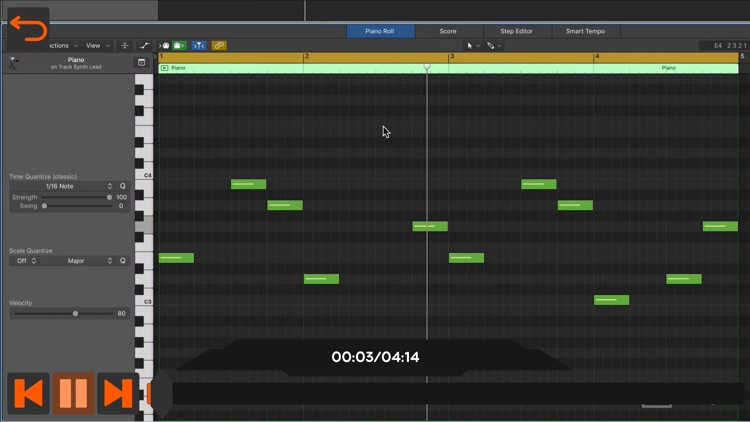
Task: Skip to the previous video
Action: (x=28, y=393)
